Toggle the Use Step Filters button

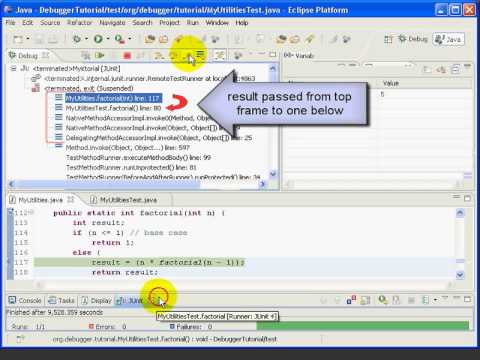pyautogui.click(x=219, y=55)
